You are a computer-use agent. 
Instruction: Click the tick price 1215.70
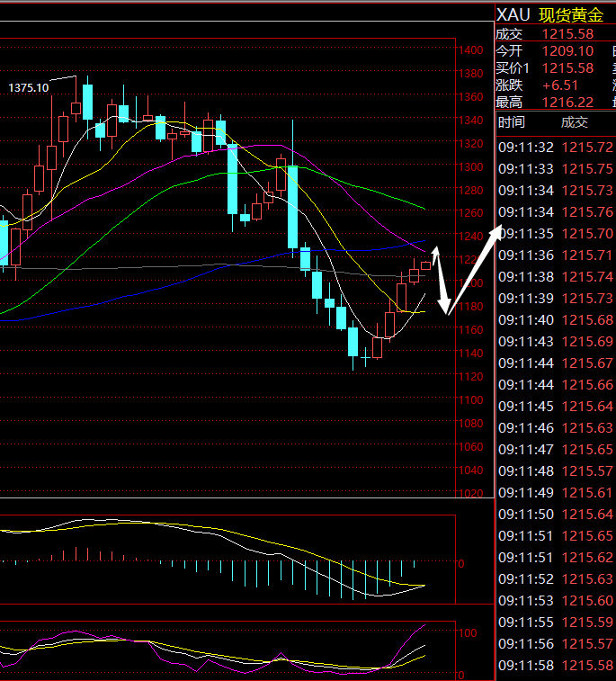click(x=587, y=234)
